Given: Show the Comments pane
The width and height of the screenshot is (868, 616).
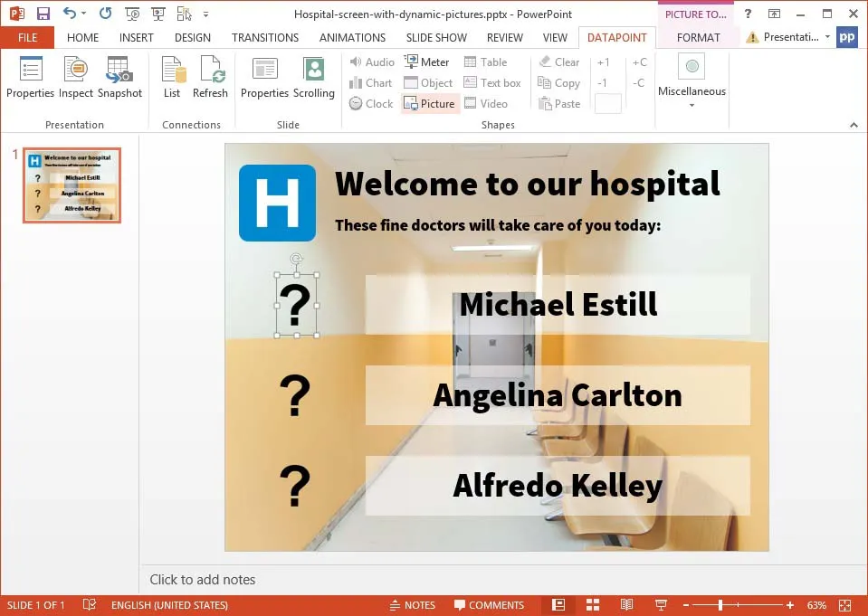Looking at the screenshot, I should tap(490, 605).
